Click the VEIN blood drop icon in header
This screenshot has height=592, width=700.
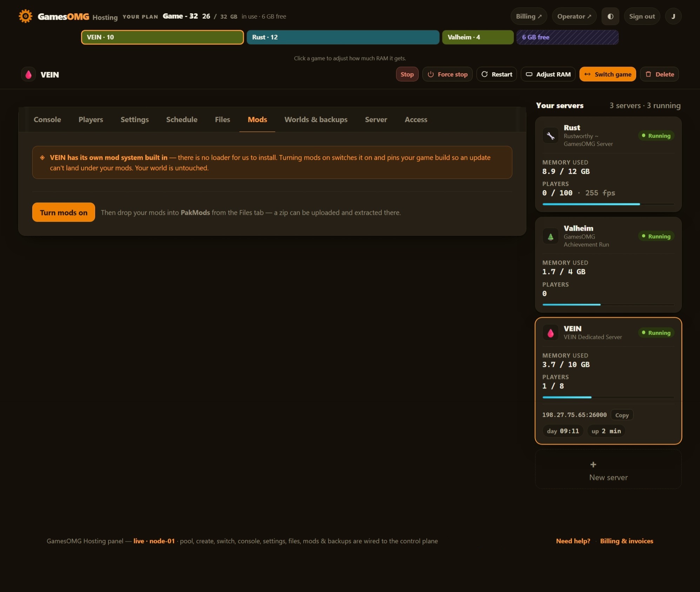[28, 74]
